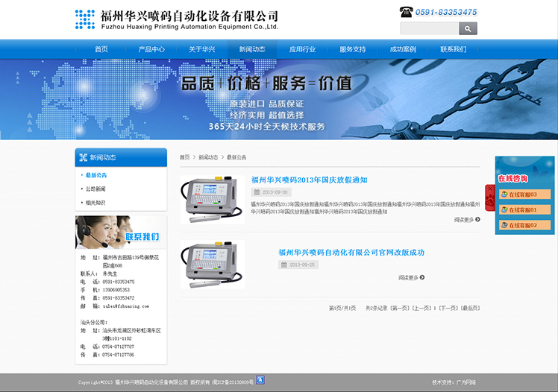The width and height of the screenshot is (558, 392).
Task: Open 相关知识 sidebar category
Action: tap(95, 202)
